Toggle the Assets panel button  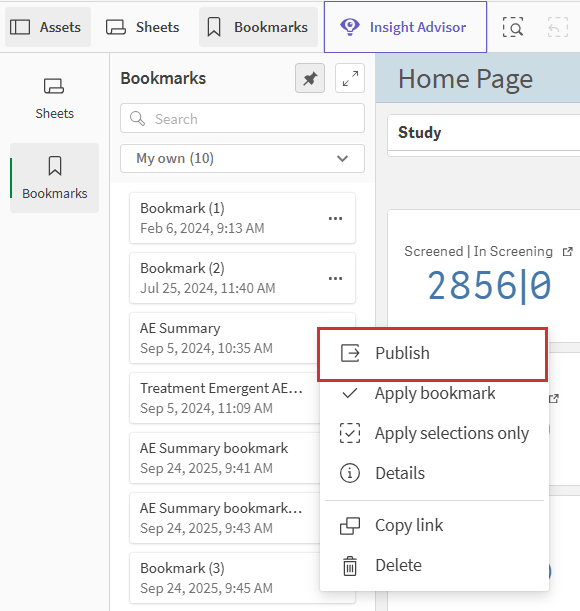pos(48,27)
